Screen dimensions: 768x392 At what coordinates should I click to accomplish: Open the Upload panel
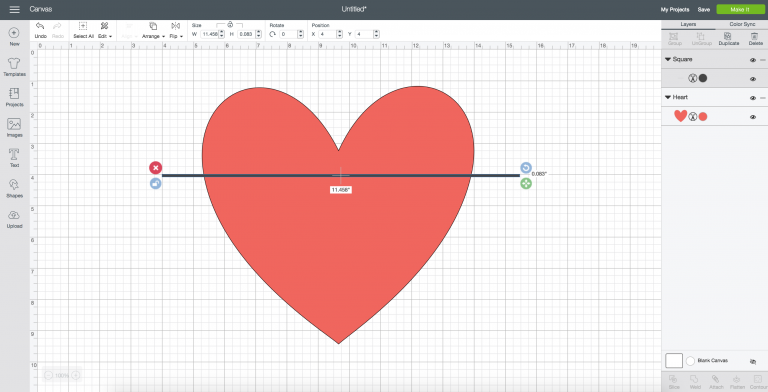(14, 219)
